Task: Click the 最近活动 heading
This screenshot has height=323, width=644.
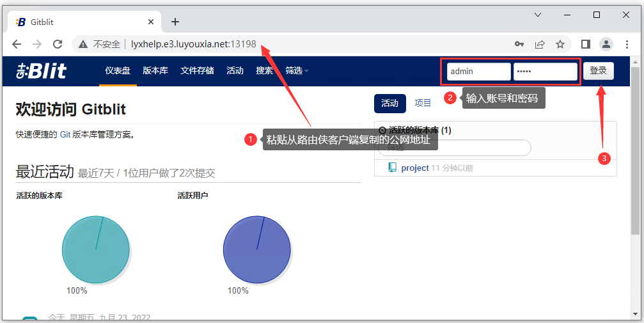Action: (x=45, y=172)
